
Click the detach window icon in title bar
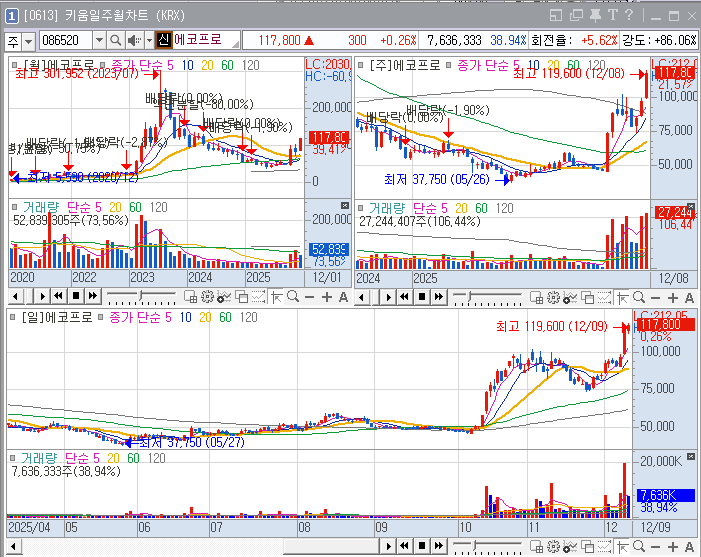(x=576, y=16)
